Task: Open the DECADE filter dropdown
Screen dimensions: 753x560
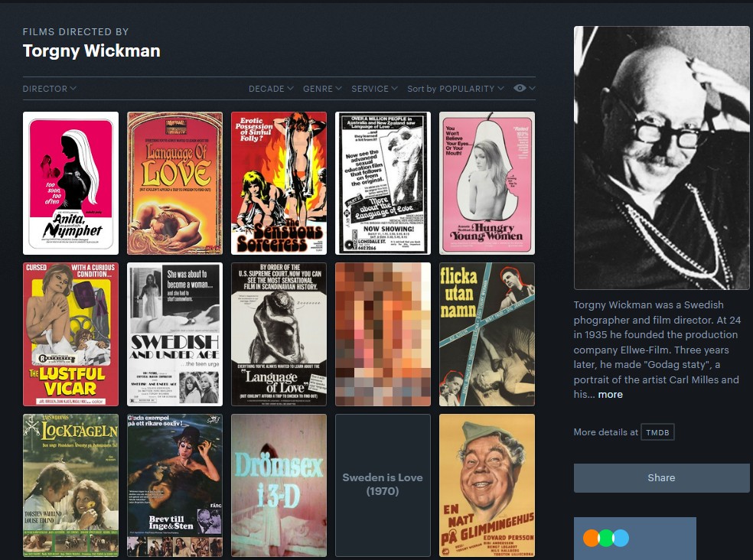Action: 271,89
